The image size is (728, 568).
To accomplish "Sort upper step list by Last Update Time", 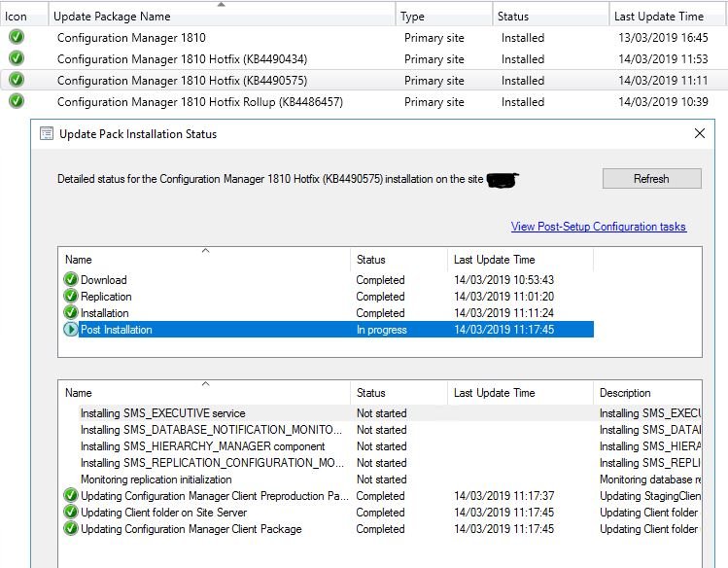I will click(x=520, y=260).
